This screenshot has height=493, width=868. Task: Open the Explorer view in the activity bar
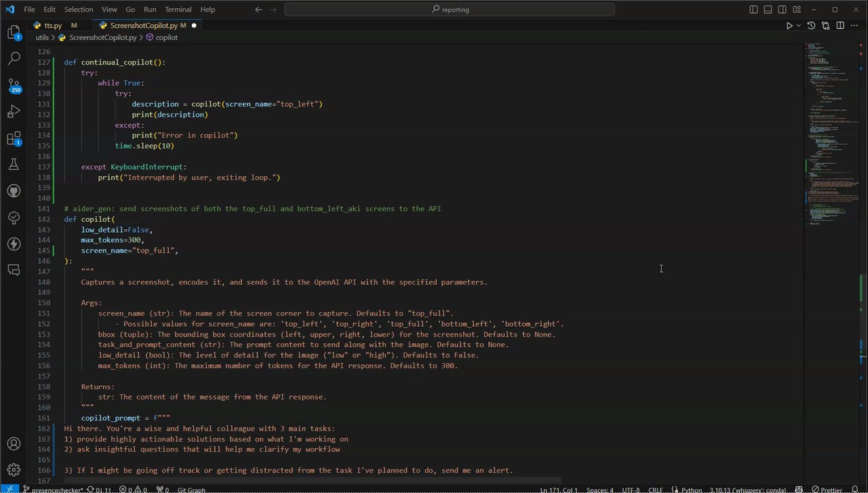tap(14, 33)
